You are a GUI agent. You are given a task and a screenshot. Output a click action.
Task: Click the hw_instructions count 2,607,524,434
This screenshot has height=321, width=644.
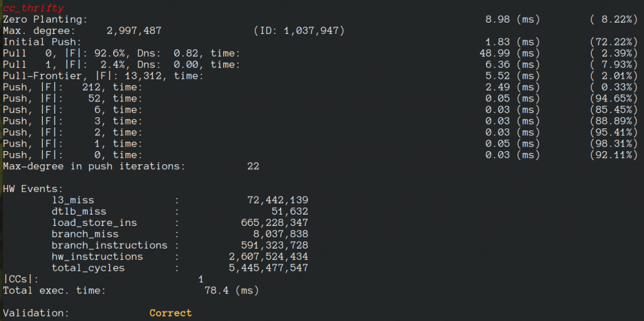coord(269,257)
